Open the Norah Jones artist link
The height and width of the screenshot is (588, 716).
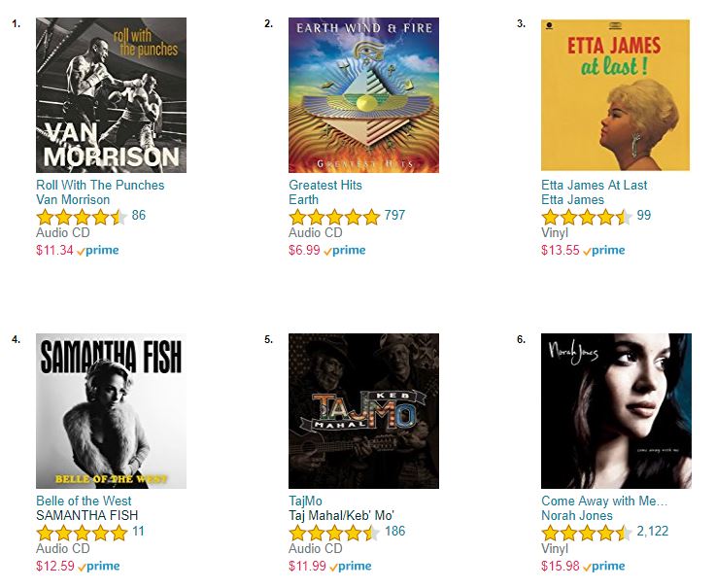pos(577,515)
